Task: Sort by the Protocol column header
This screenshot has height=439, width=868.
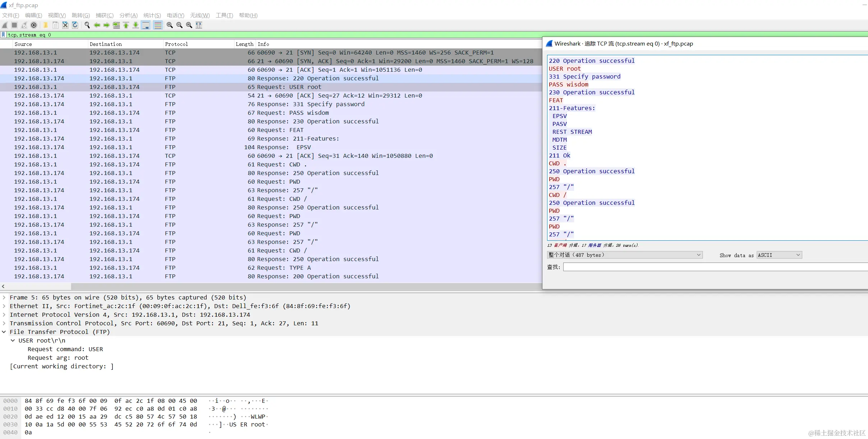Action: tap(199, 44)
